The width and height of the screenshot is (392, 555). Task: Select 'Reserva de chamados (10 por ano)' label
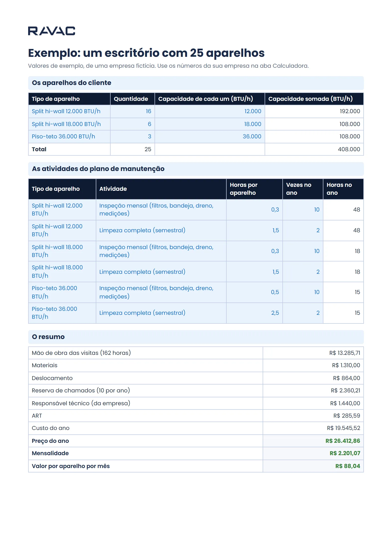point(81,390)
